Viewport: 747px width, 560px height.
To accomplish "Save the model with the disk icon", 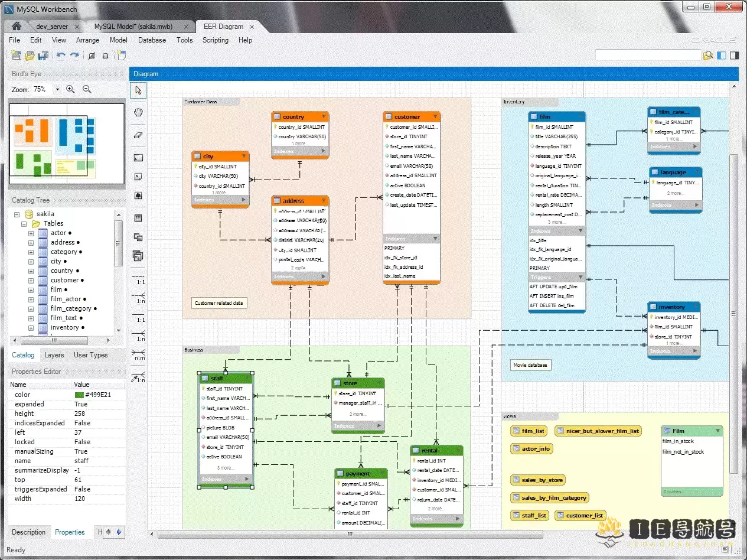I will point(43,56).
